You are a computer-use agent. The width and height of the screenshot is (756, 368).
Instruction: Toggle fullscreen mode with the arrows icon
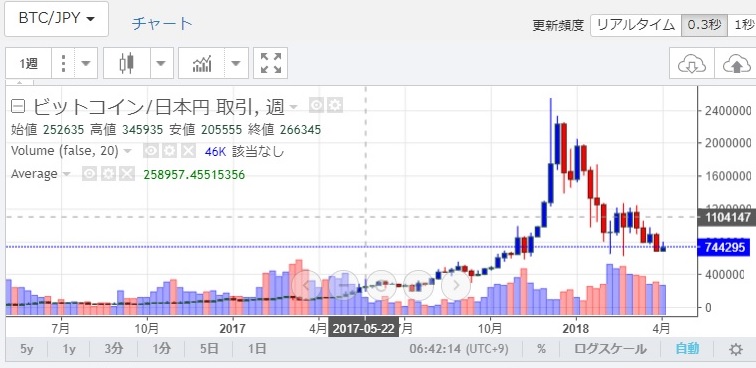[x=270, y=63]
